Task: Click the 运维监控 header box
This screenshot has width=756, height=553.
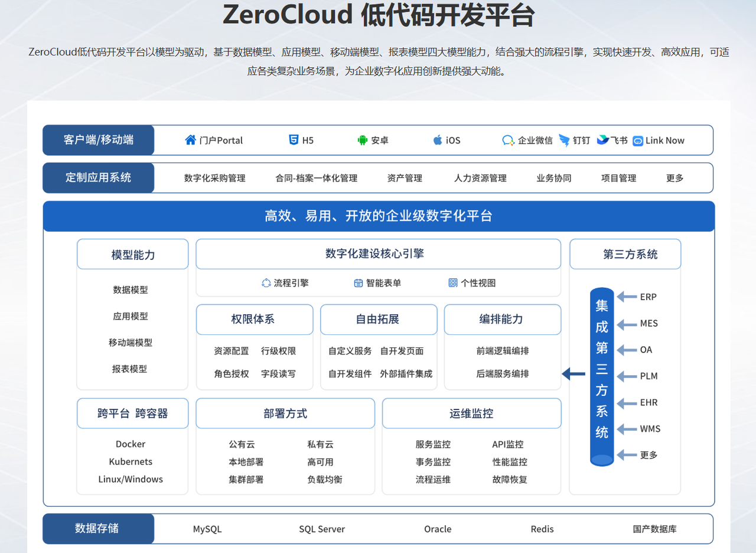Action: (x=472, y=414)
